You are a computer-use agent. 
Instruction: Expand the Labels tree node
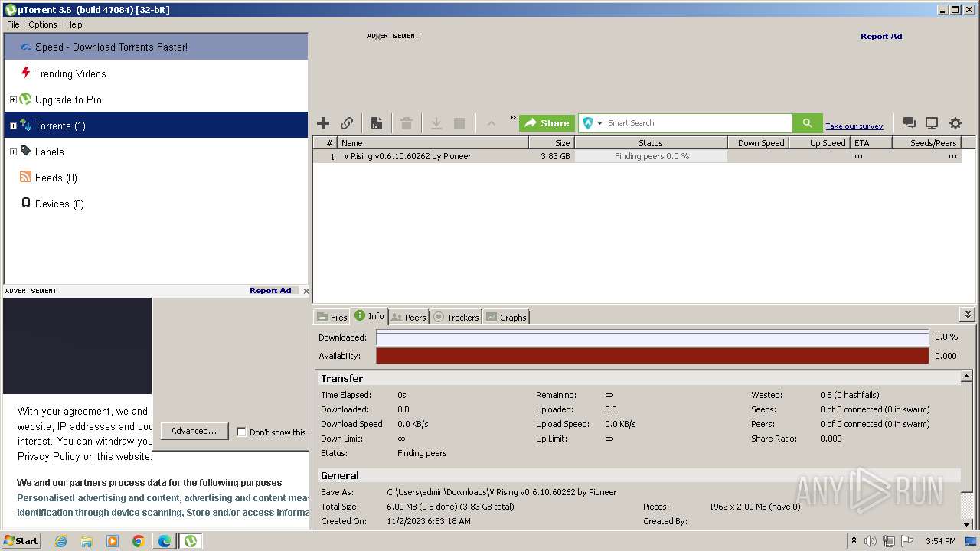pos(13,152)
